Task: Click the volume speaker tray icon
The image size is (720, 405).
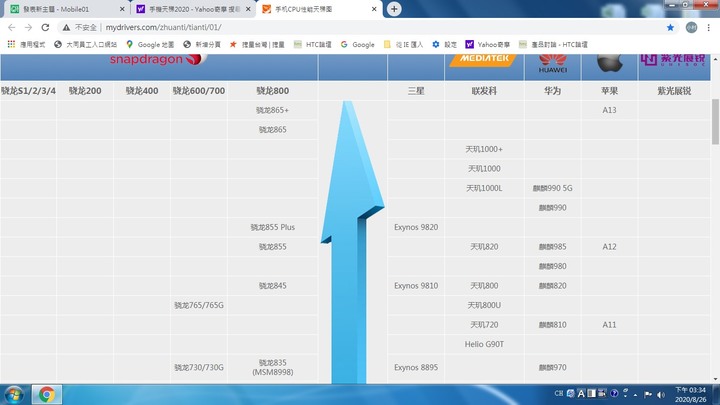Action: coord(661,394)
